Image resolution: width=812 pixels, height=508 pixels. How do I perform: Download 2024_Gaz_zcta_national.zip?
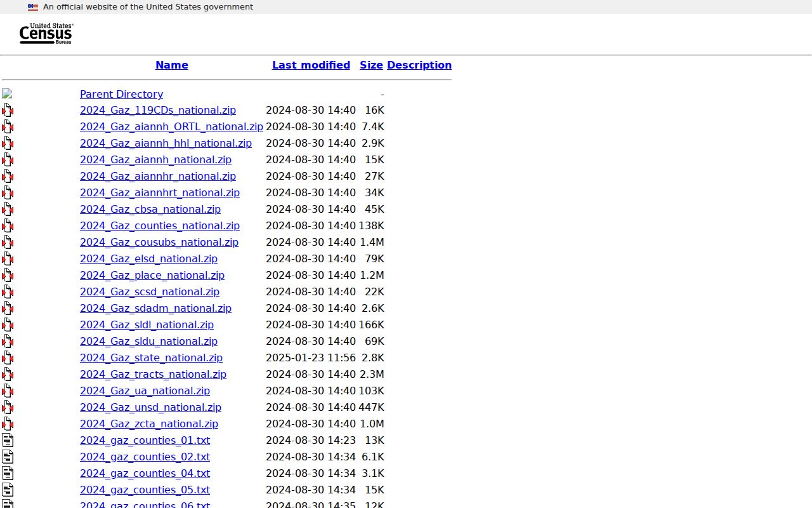pyautogui.click(x=149, y=424)
